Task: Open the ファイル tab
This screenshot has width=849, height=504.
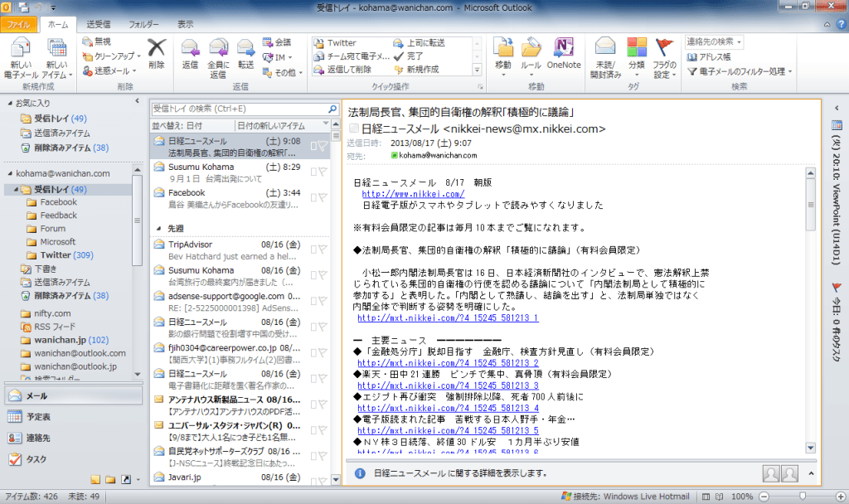Action: [x=19, y=24]
